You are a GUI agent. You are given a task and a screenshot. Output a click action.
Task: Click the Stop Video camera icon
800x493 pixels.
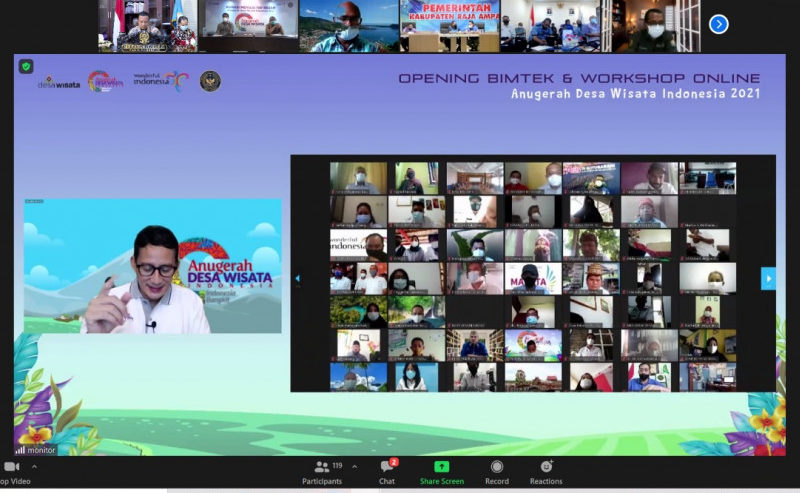tap(11, 466)
